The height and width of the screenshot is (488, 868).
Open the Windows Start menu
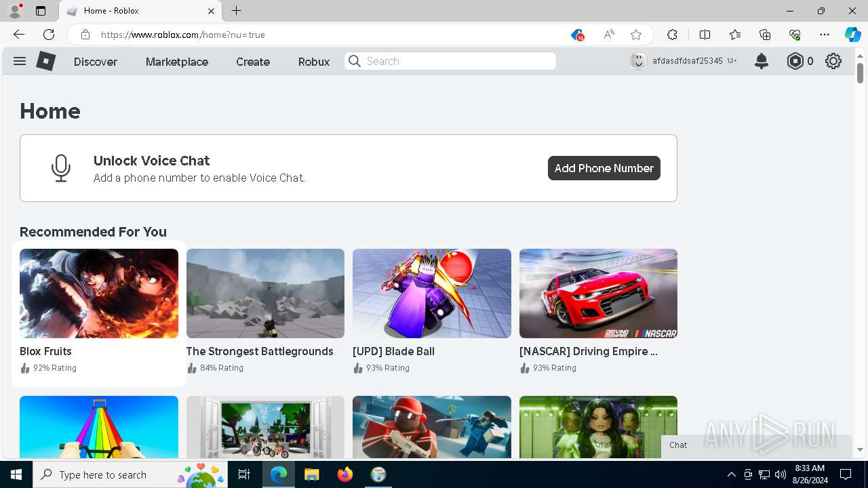pyautogui.click(x=16, y=474)
